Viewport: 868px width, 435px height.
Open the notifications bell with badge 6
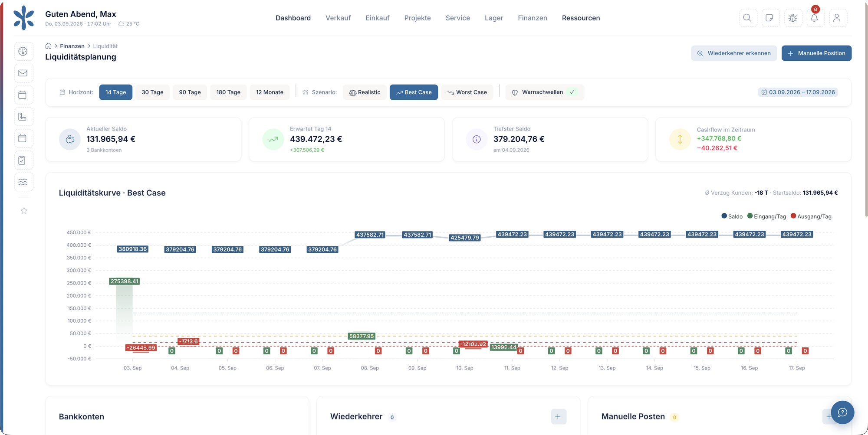(x=815, y=18)
